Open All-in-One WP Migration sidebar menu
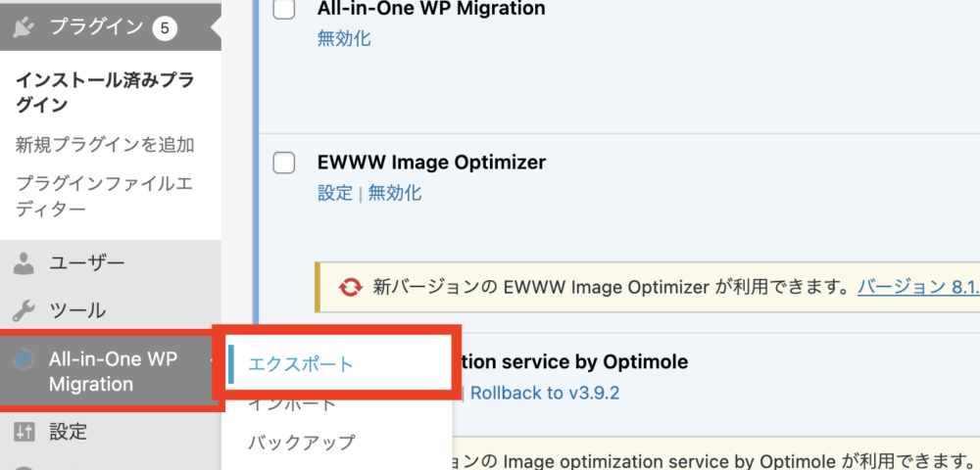Screen dimensions: 980x470 110,371
